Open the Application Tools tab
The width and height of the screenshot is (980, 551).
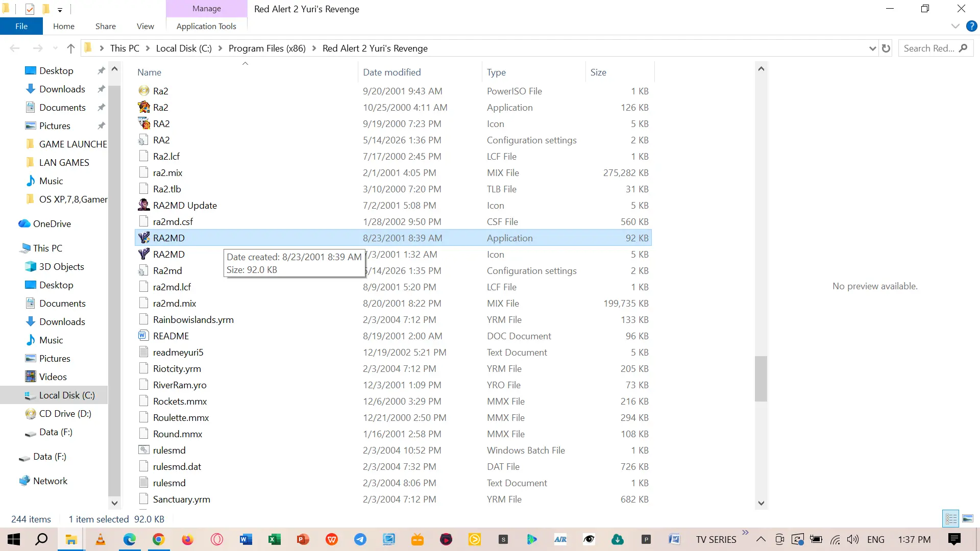[x=206, y=26]
